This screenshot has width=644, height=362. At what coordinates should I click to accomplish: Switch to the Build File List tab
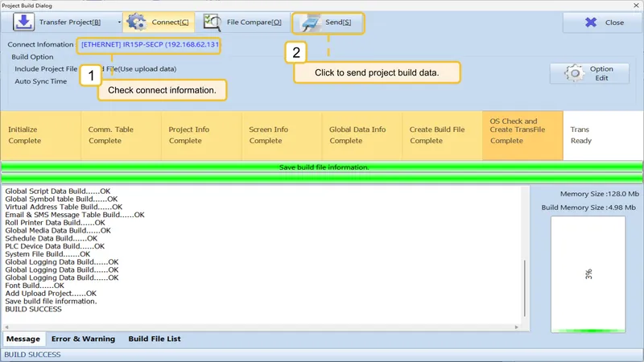point(155,339)
